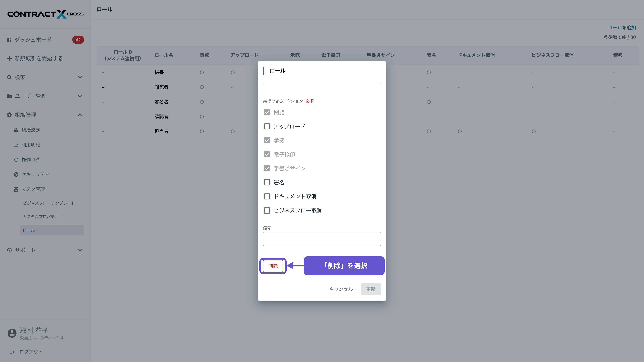The height and width of the screenshot is (362, 644).
Task: Enable the アップロード checkbox
Action: click(267, 126)
